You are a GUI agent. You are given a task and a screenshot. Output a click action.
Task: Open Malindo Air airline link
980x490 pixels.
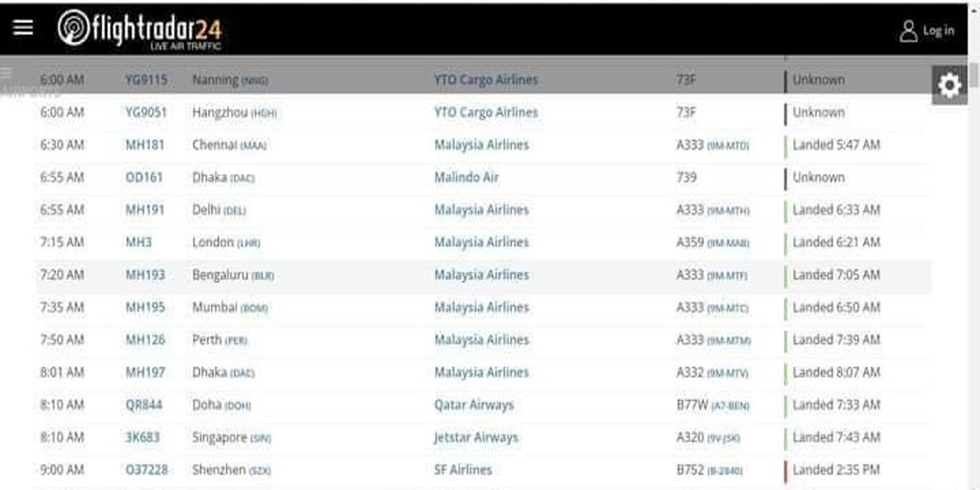(466, 178)
